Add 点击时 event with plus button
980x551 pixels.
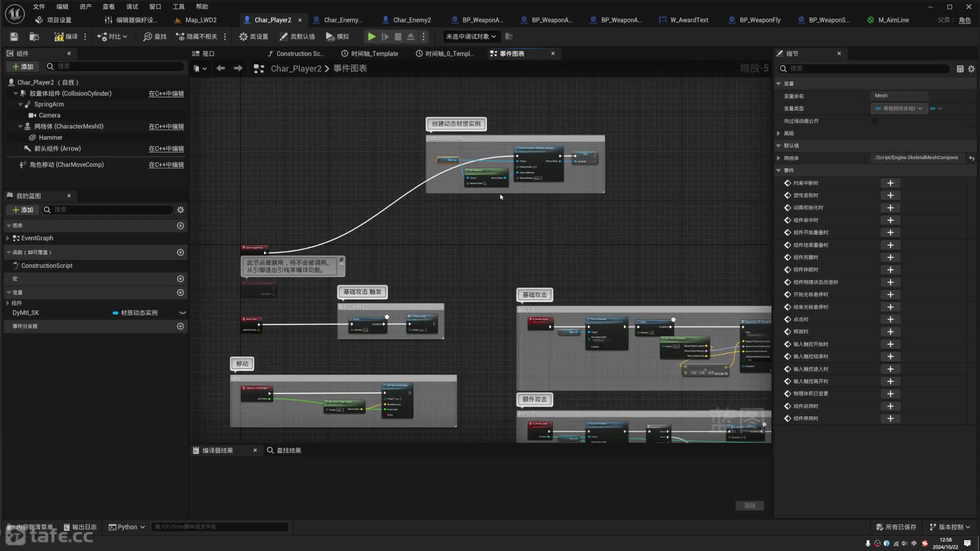890,319
